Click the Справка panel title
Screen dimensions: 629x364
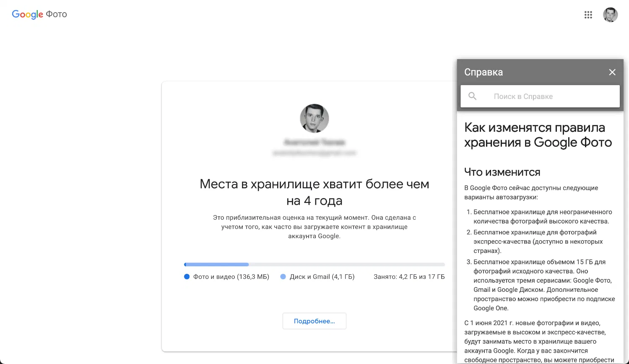483,72
